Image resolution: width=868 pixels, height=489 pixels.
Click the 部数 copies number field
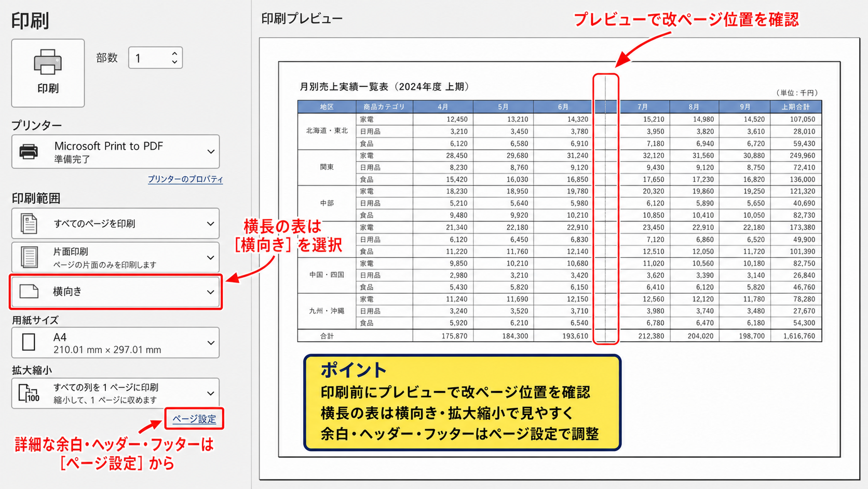tap(155, 58)
